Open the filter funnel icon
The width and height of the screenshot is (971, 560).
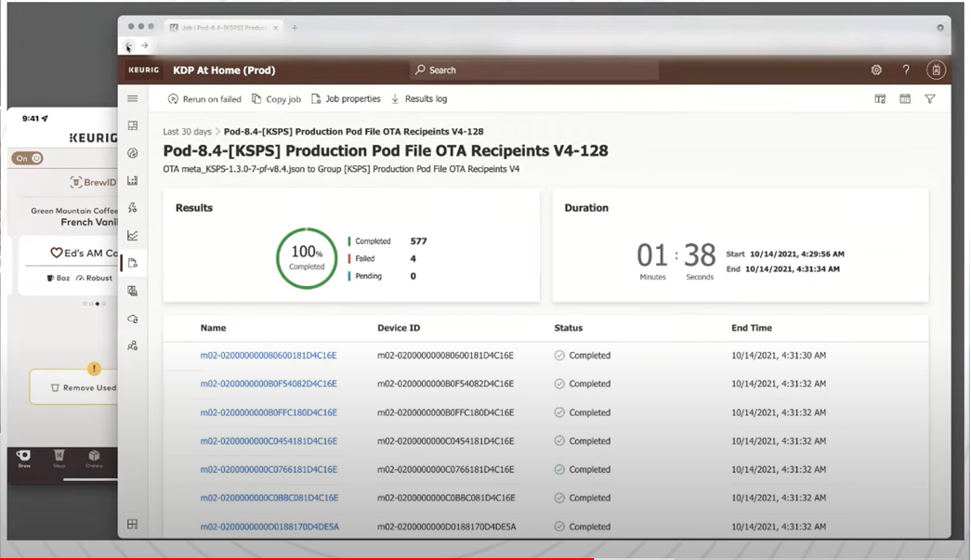tap(930, 99)
